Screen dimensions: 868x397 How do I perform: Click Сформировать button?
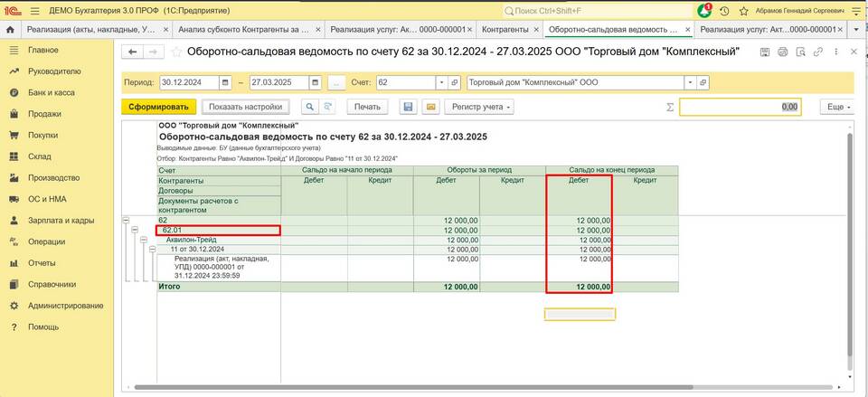tap(159, 107)
